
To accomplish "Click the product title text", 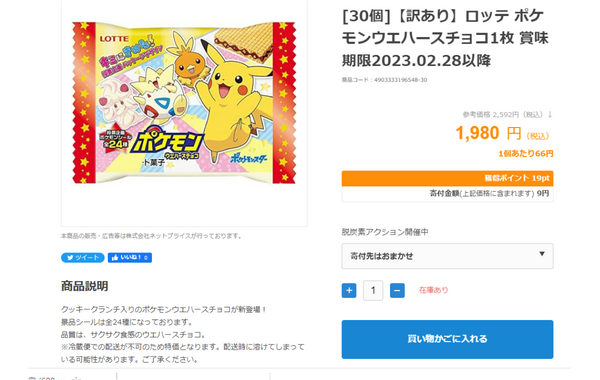I will pos(445,38).
